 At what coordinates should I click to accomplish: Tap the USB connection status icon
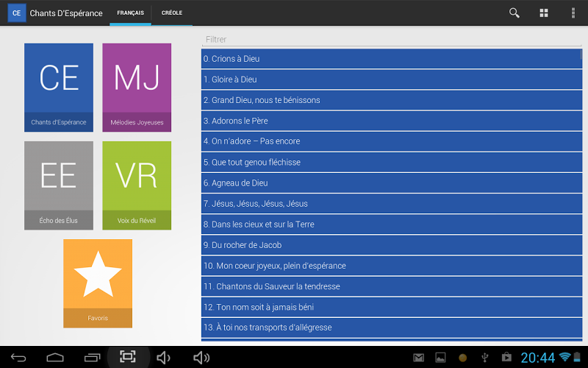click(x=485, y=358)
